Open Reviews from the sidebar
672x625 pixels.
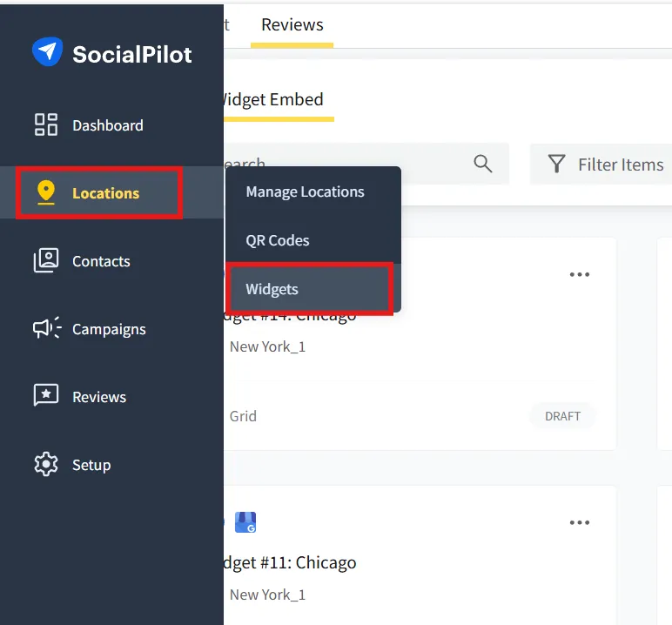coord(99,397)
